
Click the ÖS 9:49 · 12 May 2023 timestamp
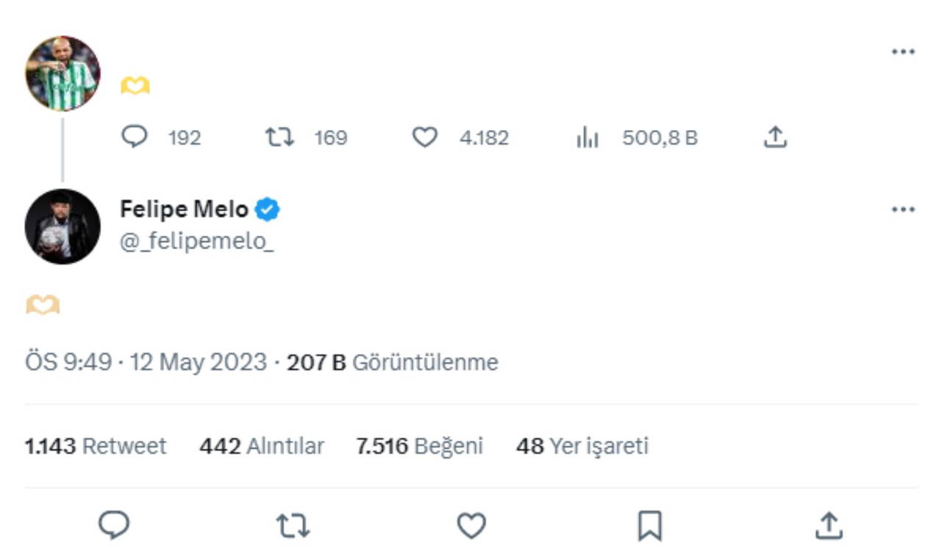pyautogui.click(x=146, y=362)
